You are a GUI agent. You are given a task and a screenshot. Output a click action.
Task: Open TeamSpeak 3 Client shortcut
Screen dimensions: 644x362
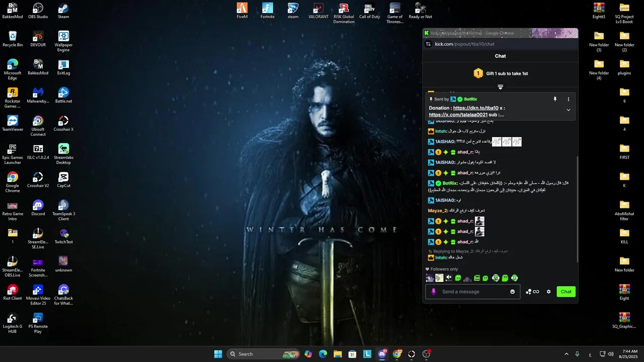(x=63, y=210)
